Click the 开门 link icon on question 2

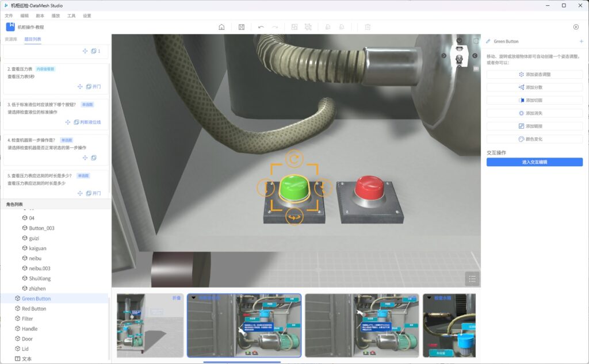click(93, 87)
